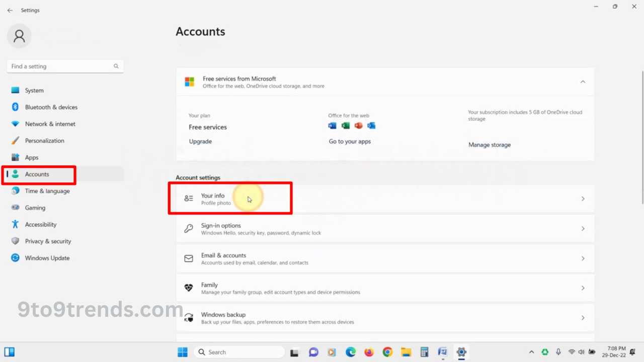Click the PowerPoint icon under Office for the web

click(358, 126)
